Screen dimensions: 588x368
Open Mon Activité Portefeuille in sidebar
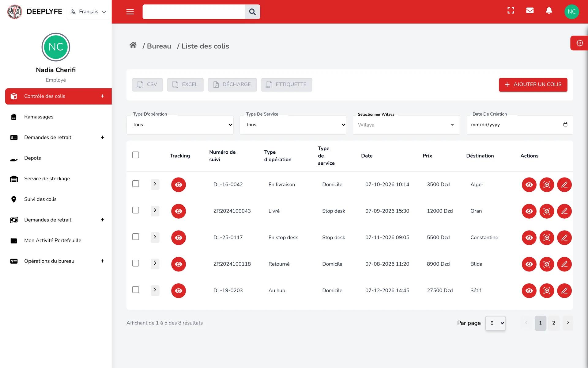pos(58,240)
